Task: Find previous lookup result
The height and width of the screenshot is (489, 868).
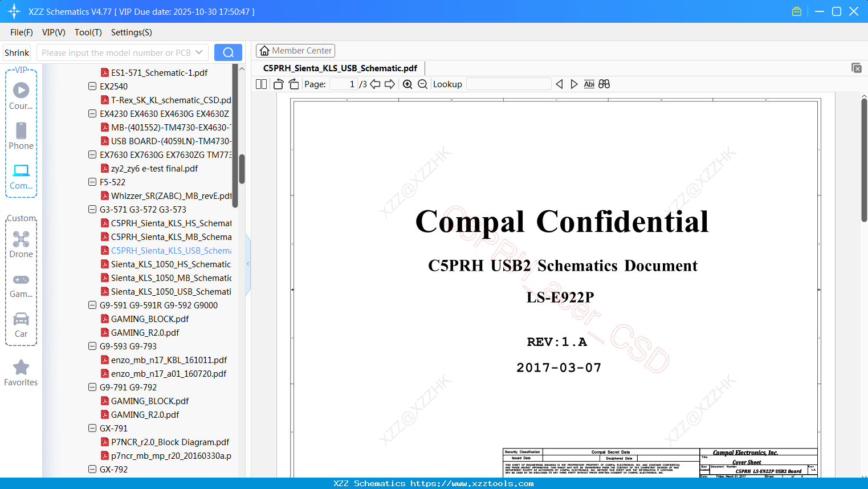Action: tap(559, 84)
